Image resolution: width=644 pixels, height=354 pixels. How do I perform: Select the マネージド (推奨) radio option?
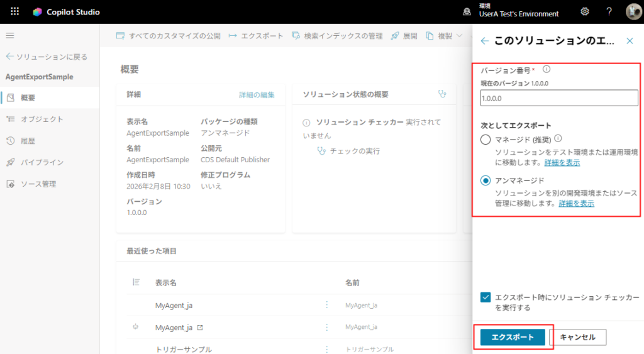click(486, 140)
